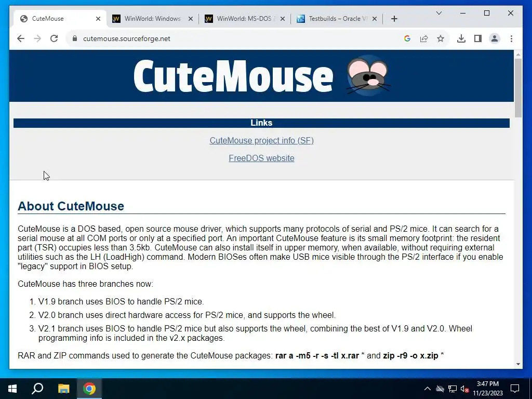
Task: Show hidden system tray icons
Action: click(428, 389)
